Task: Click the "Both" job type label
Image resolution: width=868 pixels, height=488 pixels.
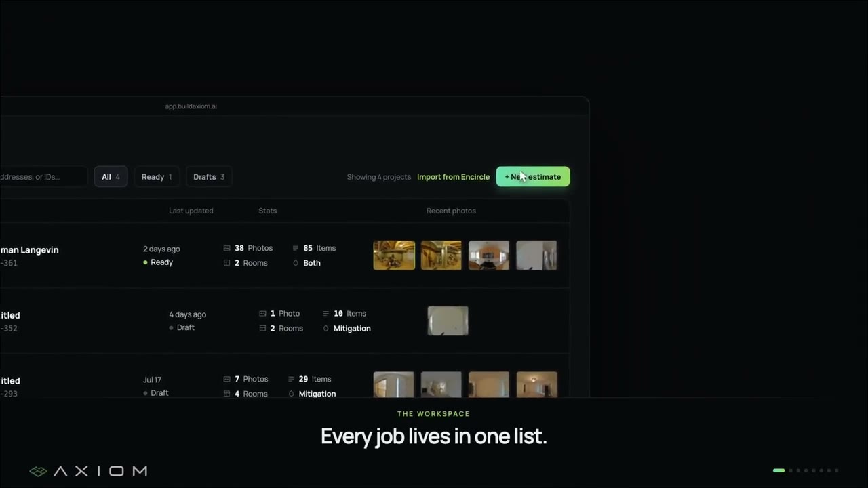Action: pos(312,263)
